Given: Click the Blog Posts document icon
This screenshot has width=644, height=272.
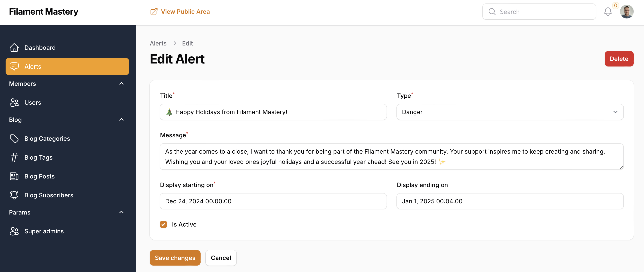Looking at the screenshot, I should [14, 176].
